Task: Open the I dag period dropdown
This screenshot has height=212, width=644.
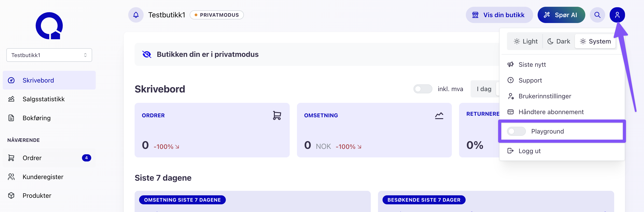Action: click(x=484, y=89)
